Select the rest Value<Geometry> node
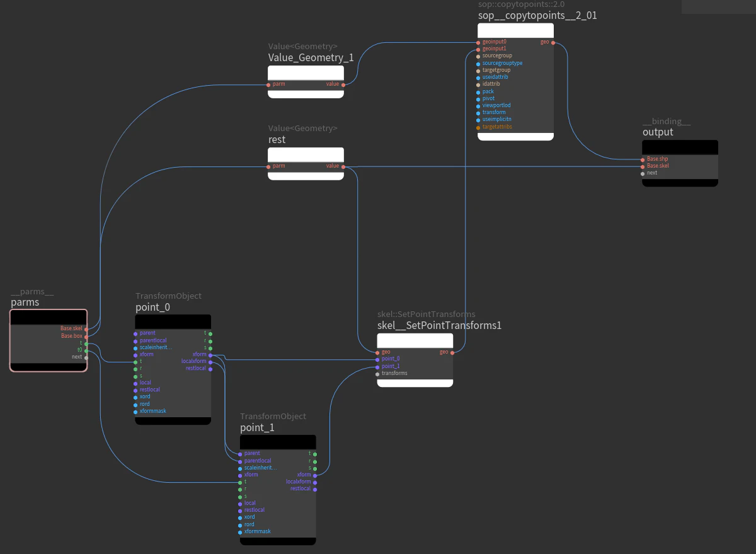 coord(306,163)
